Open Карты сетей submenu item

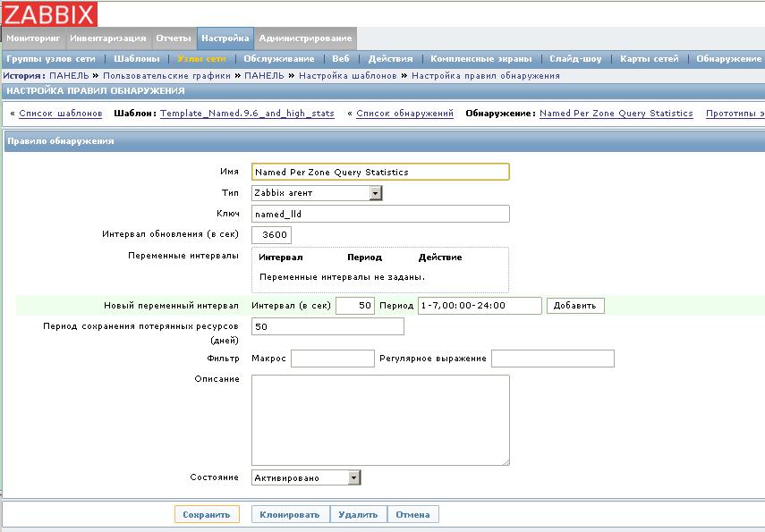650,59
